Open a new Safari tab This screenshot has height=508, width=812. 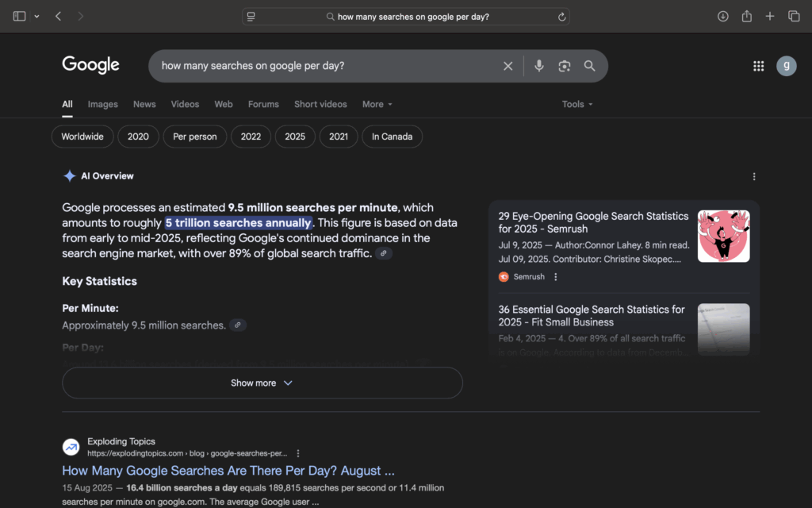pyautogui.click(x=770, y=16)
